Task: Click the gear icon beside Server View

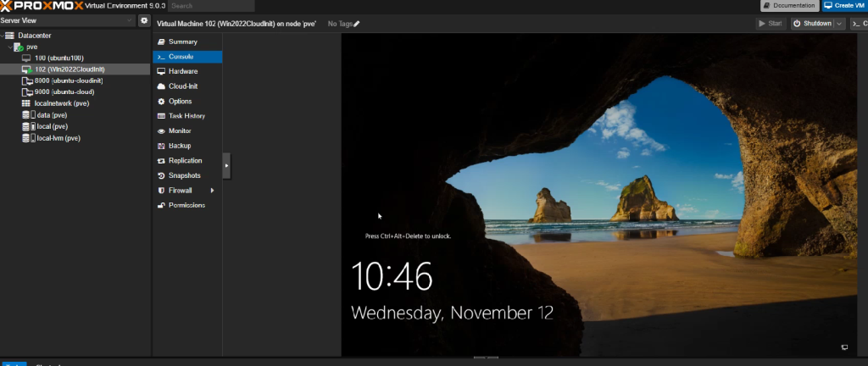Action: click(x=143, y=20)
